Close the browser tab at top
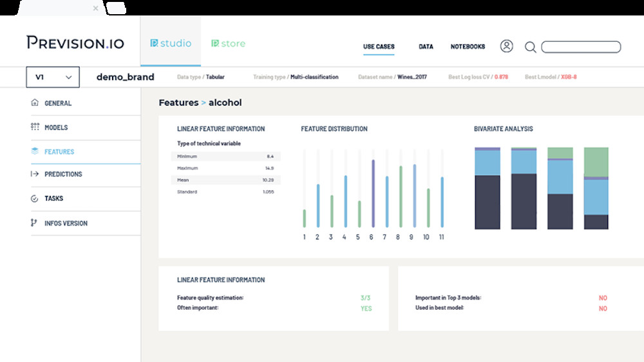644x362 pixels. tap(96, 8)
